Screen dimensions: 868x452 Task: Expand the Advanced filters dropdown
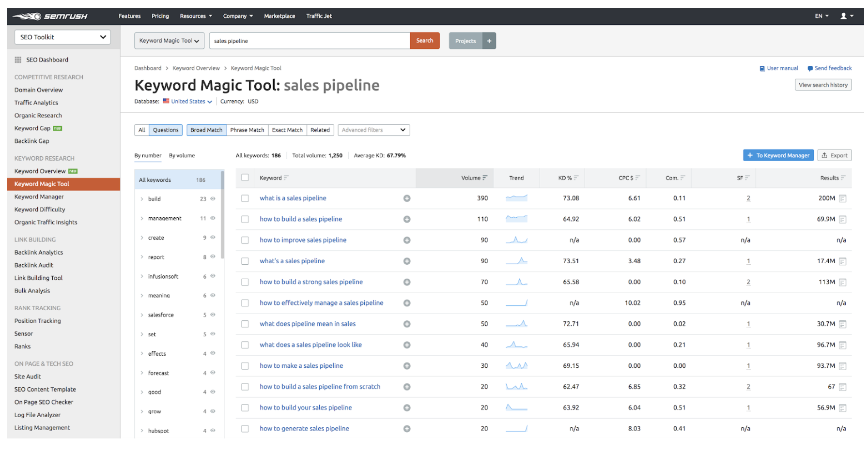[x=373, y=130]
